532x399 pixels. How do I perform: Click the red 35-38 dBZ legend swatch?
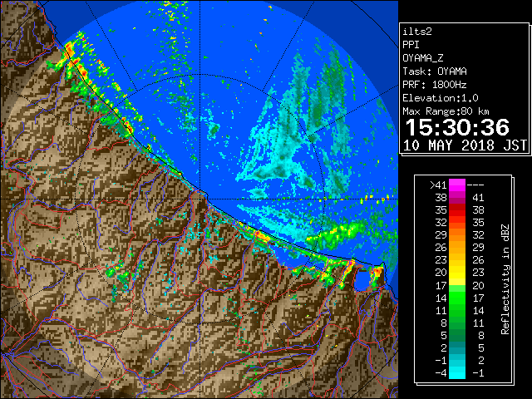[x=457, y=210]
